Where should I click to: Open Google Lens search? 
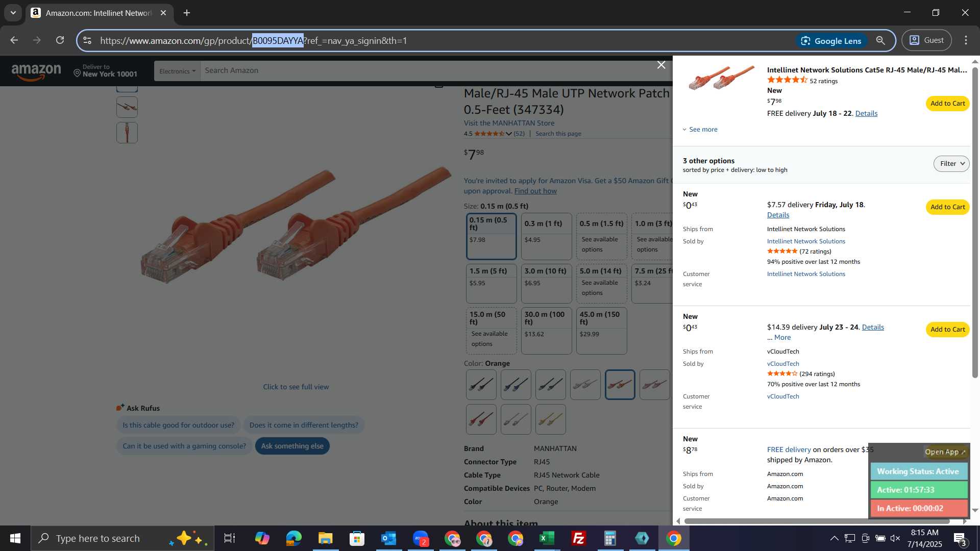[x=831, y=41]
